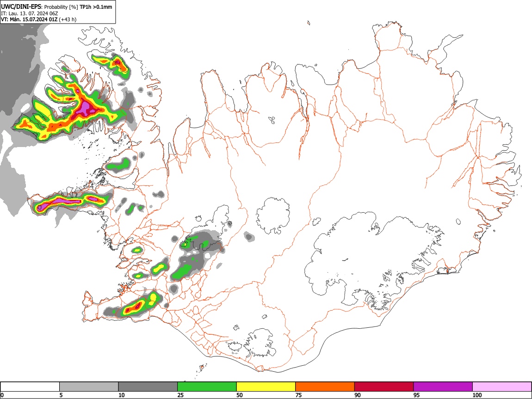
Task: Click the legend value '5'
Action: coord(61,395)
